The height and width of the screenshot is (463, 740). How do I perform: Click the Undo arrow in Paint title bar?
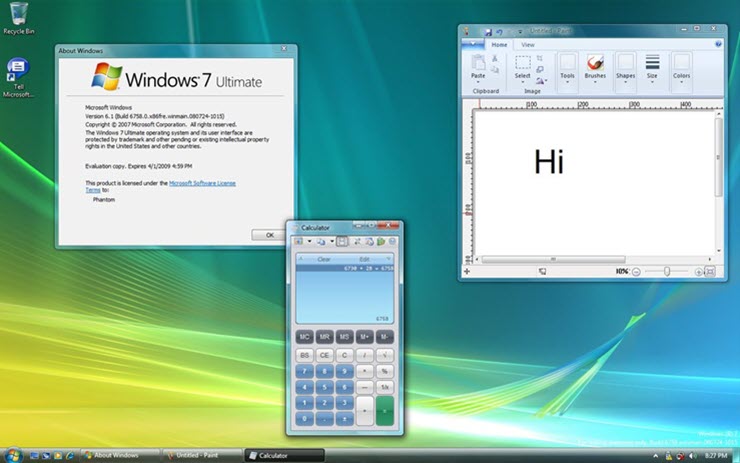[x=499, y=33]
